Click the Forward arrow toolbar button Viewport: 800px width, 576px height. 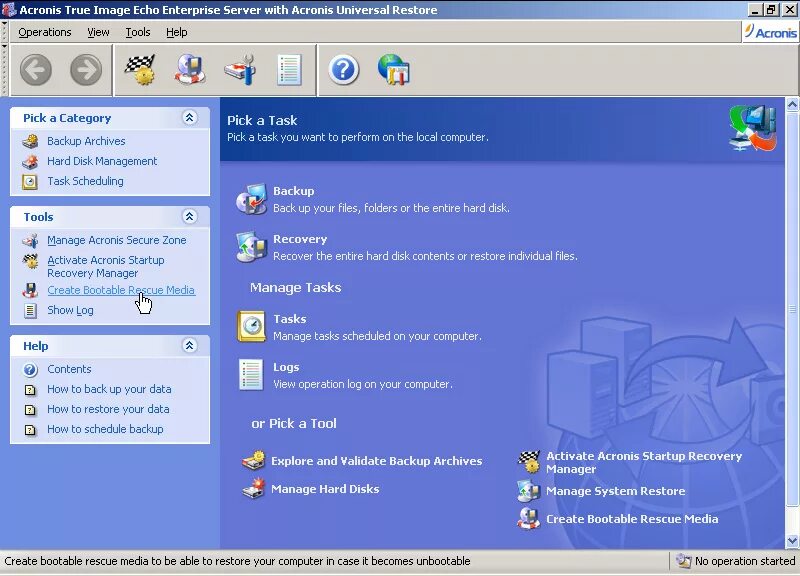86,70
